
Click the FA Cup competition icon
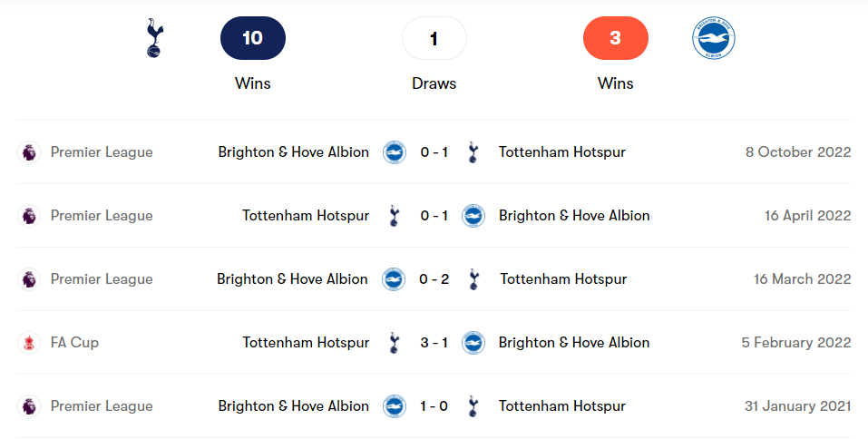coord(30,343)
